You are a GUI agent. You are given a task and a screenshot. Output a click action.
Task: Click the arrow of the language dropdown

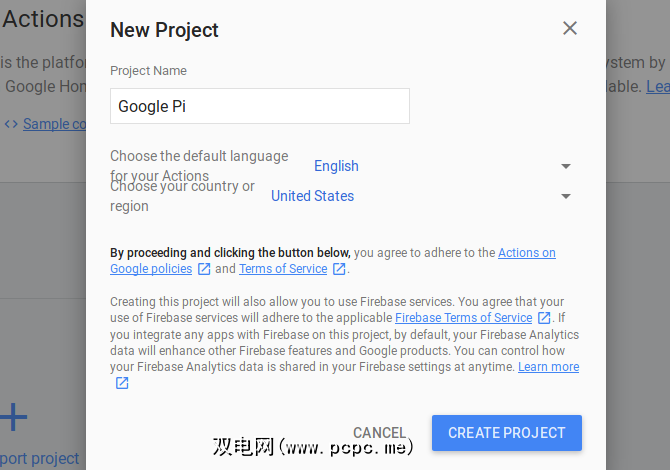[x=566, y=166]
